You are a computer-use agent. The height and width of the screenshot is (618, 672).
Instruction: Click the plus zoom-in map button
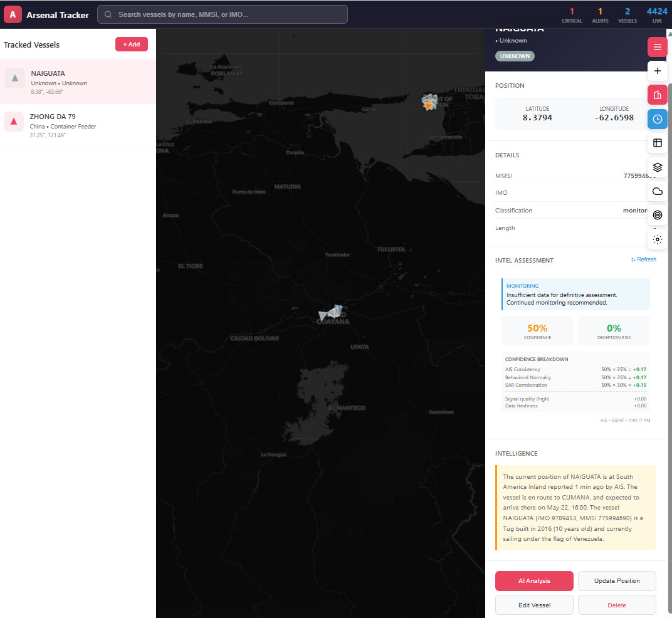(x=657, y=71)
